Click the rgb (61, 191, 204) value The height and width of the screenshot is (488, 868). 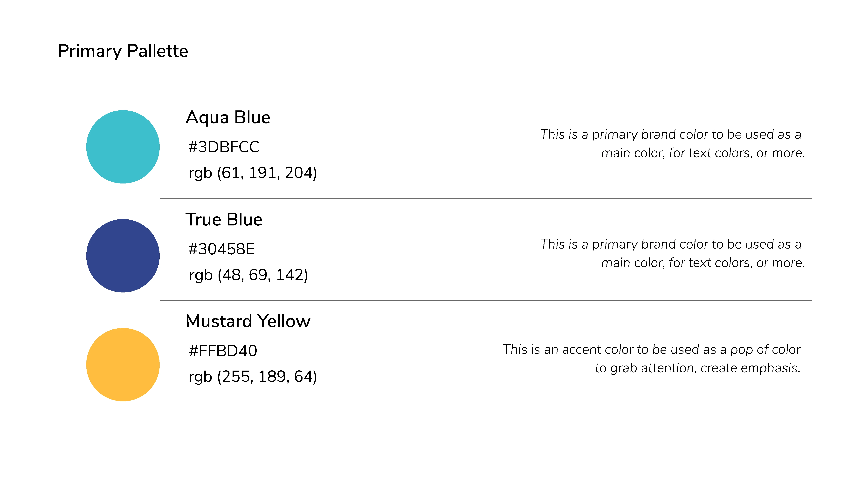point(252,173)
